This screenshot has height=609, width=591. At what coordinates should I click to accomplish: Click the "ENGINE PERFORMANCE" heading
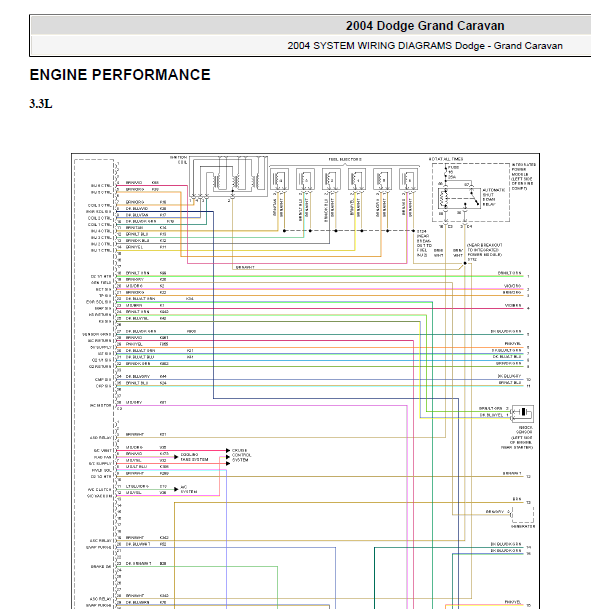pos(120,75)
